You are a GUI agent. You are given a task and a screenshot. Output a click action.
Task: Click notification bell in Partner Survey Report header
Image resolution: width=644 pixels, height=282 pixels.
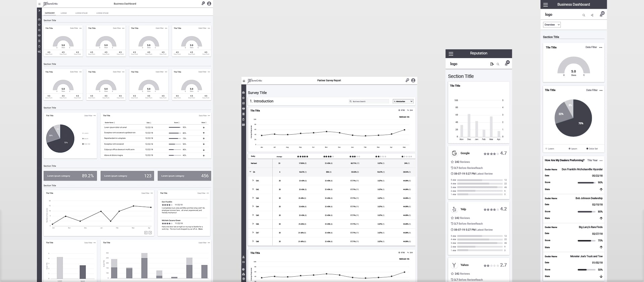(407, 80)
